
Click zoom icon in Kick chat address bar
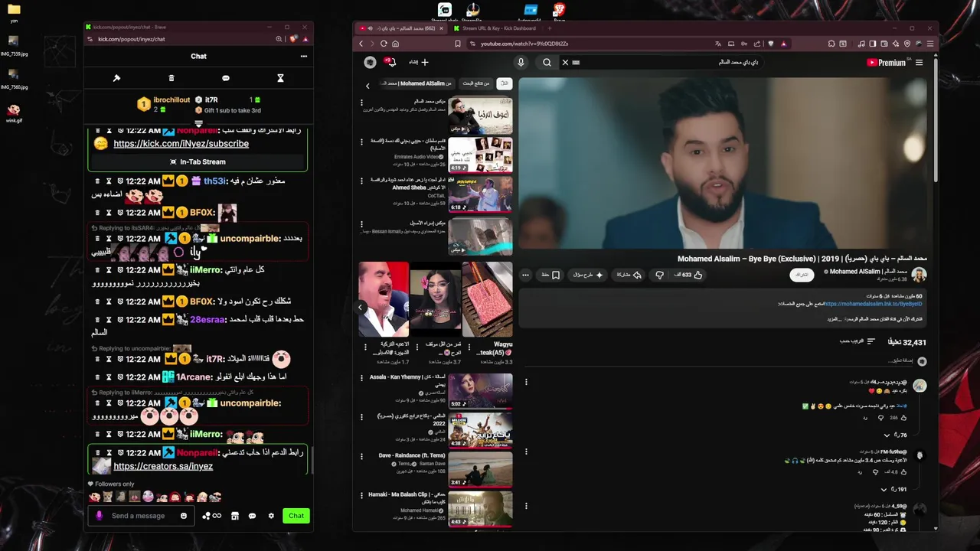coord(279,39)
